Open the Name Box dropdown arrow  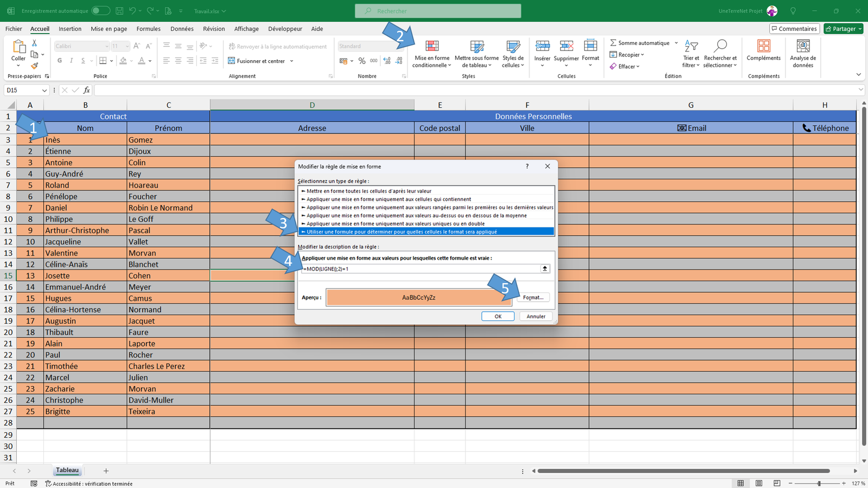coord(44,90)
